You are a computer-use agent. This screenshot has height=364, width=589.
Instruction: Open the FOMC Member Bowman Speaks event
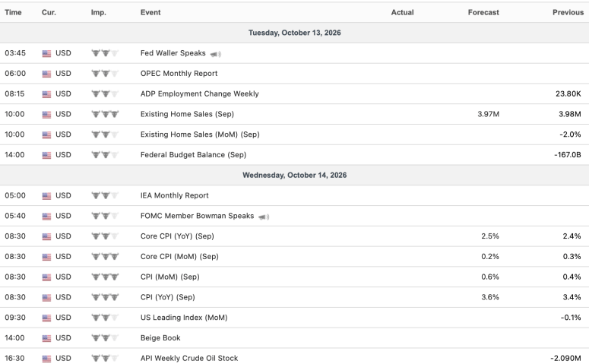(197, 216)
